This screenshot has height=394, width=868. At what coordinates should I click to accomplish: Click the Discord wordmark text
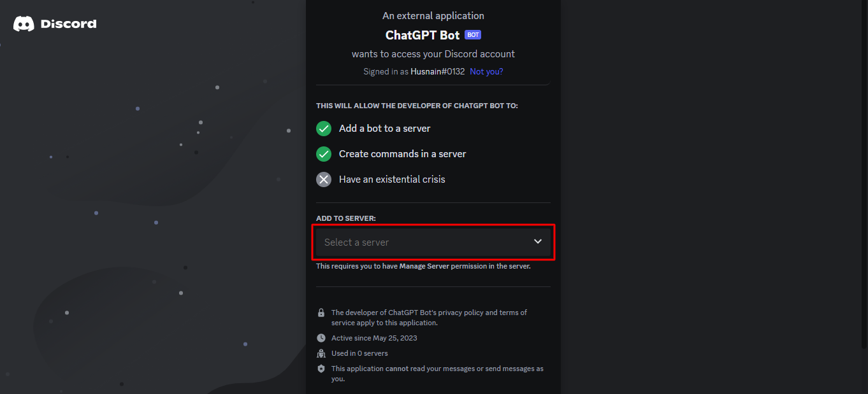(x=68, y=24)
